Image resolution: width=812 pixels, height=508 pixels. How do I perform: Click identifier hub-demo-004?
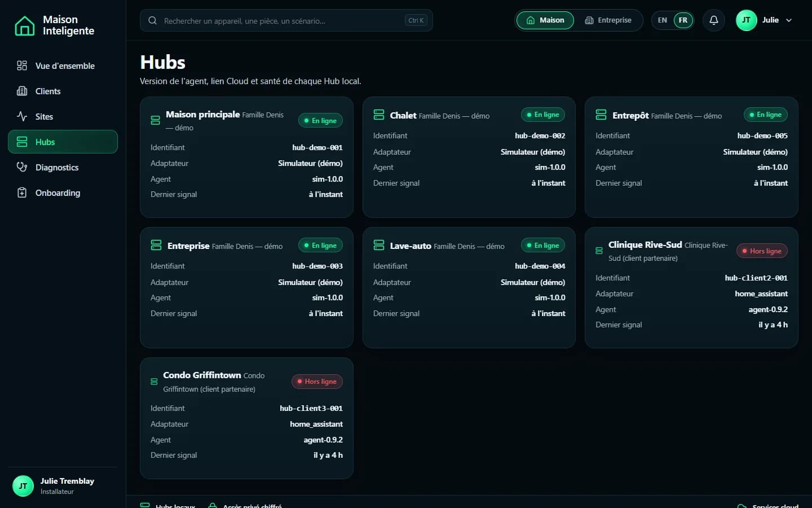540,266
